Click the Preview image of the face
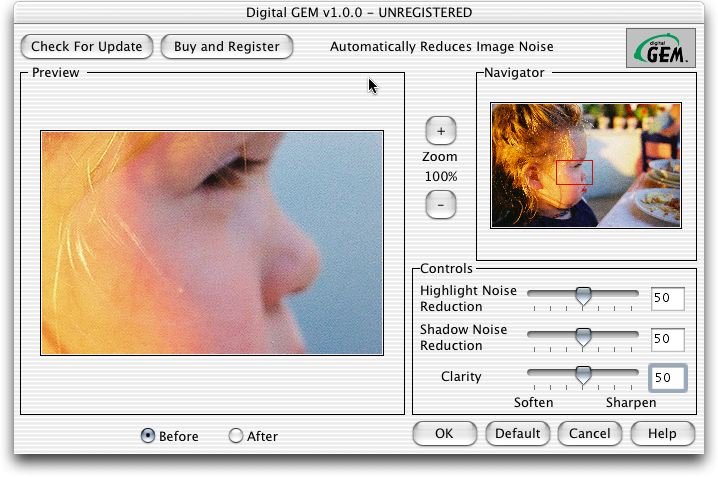718x477 pixels. click(x=212, y=243)
